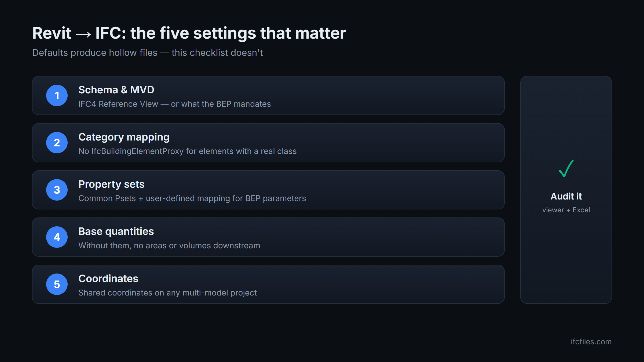Image resolution: width=644 pixels, height=362 pixels.
Task: Click the slide title about five settings
Action: [189, 33]
